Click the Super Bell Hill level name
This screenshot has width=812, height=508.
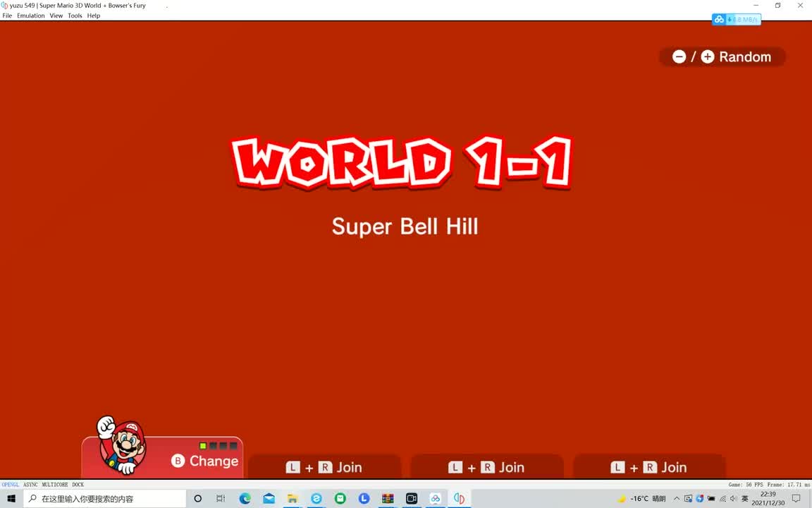click(405, 226)
